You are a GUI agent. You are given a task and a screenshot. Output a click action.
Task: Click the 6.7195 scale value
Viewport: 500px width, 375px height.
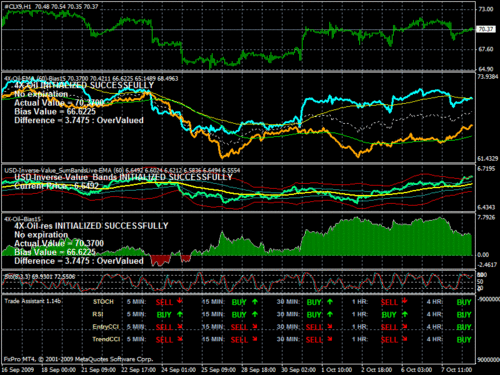[486, 169]
